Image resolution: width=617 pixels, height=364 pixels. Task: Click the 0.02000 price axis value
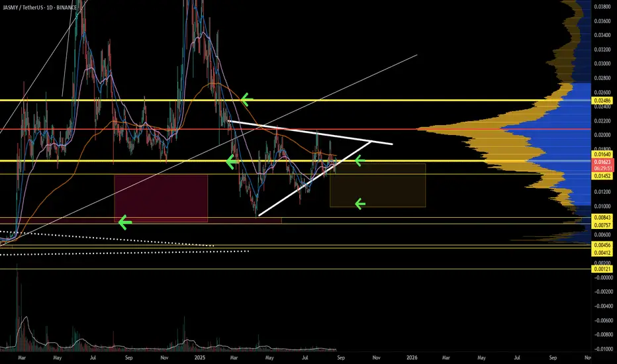pos(603,135)
